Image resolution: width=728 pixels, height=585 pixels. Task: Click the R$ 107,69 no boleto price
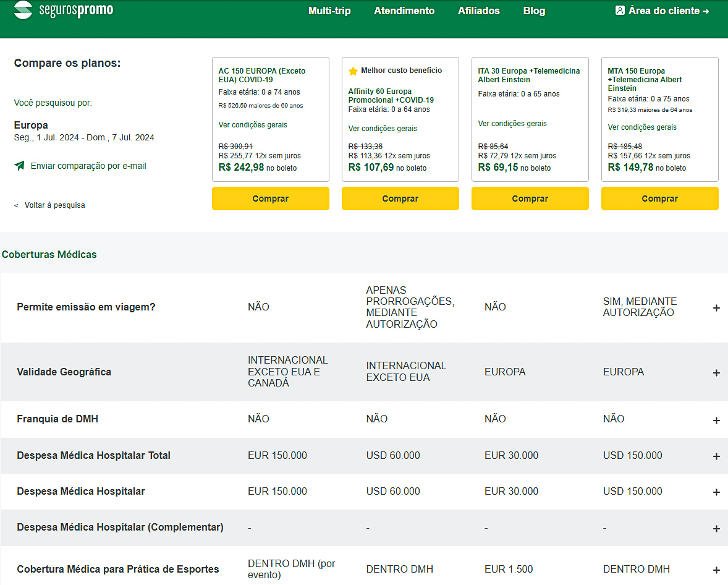[x=387, y=168]
